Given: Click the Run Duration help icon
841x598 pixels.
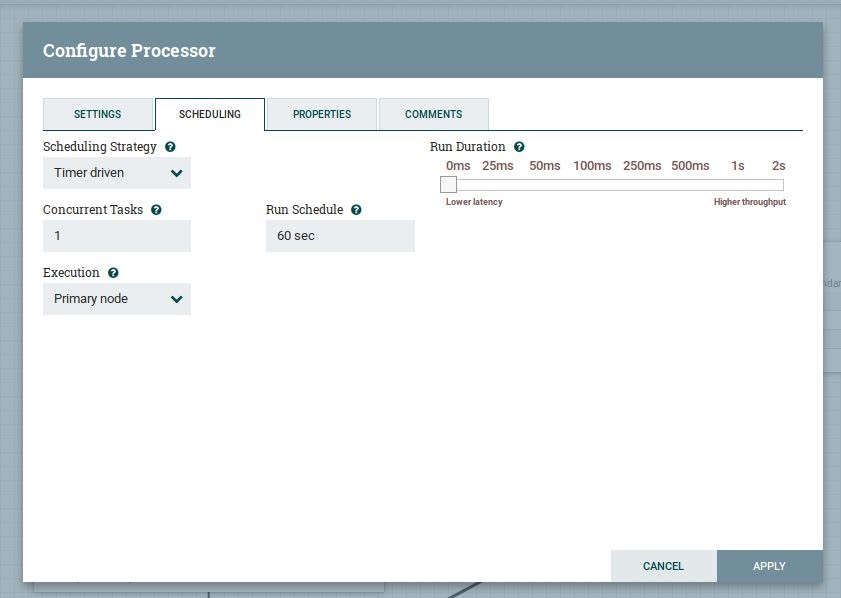Looking at the screenshot, I should coord(519,147).
